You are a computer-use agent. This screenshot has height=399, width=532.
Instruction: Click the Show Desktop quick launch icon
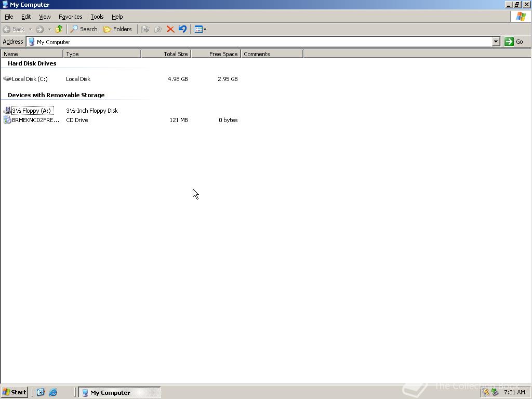(x=41, y=392)
